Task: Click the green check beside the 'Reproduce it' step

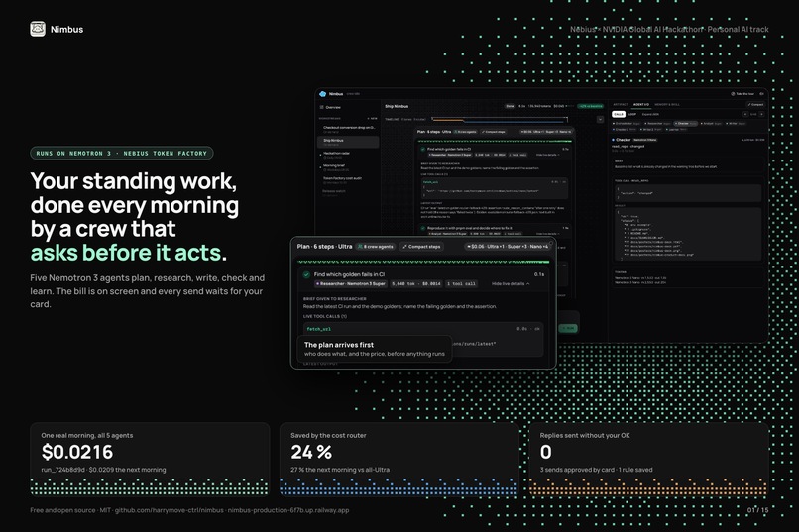Action: [423, 228]
